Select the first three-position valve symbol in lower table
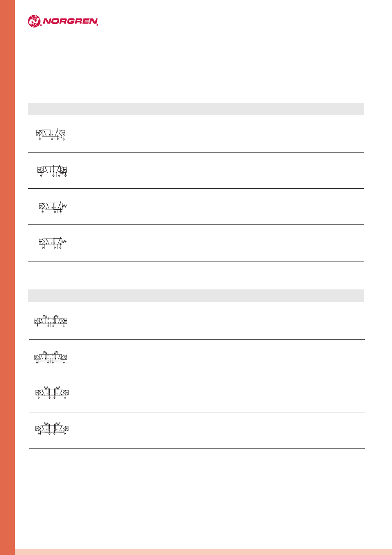Image resolution: width=392 pixels, height=555 pixels. (x=51, y=321)
